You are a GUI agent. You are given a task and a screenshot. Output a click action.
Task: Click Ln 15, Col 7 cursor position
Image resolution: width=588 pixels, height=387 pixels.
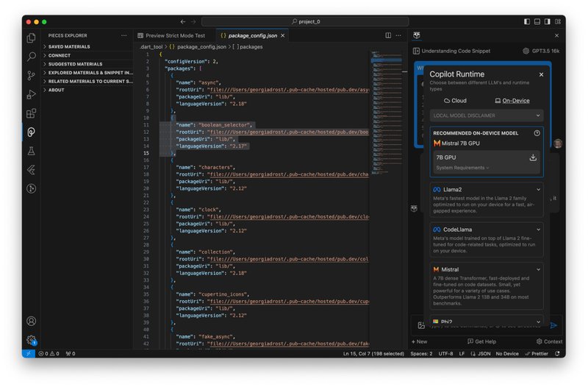pos(373,354)
